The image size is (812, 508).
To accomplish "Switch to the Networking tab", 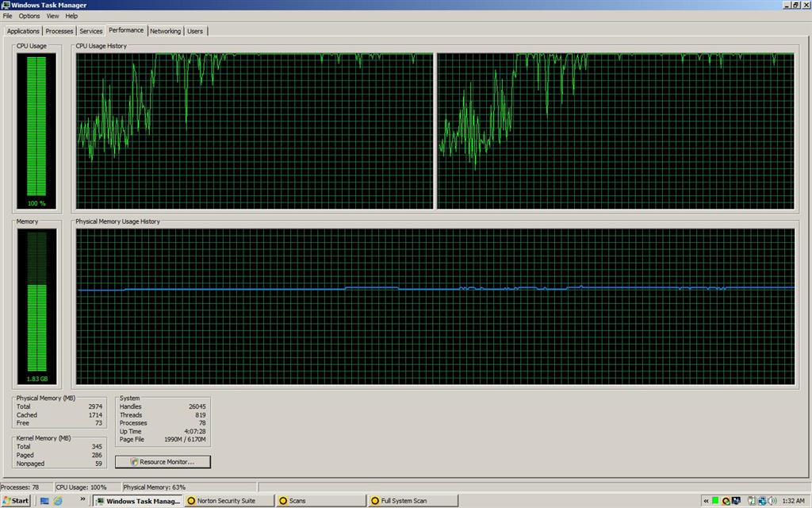I will coord(165,31).
